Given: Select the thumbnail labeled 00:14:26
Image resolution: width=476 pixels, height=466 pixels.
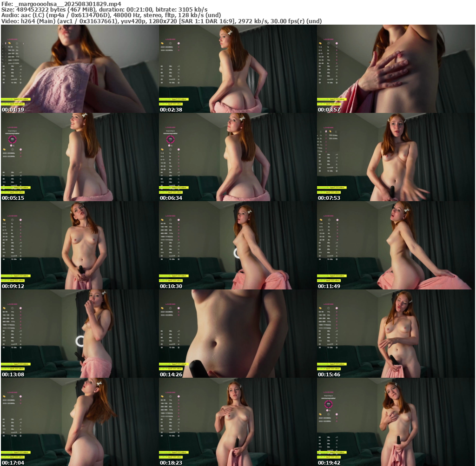Looking at the screenshot, I should pyautogui.click(x=238, y=334).
